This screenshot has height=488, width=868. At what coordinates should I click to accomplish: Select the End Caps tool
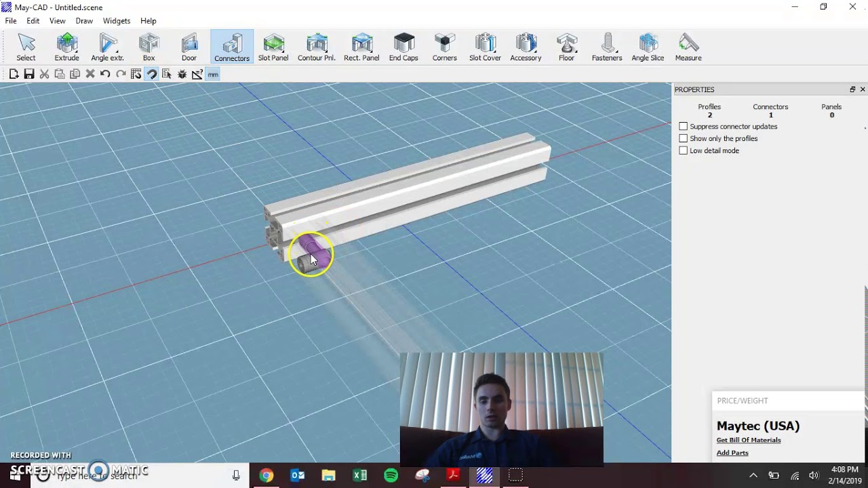click(x=403, y=47)
